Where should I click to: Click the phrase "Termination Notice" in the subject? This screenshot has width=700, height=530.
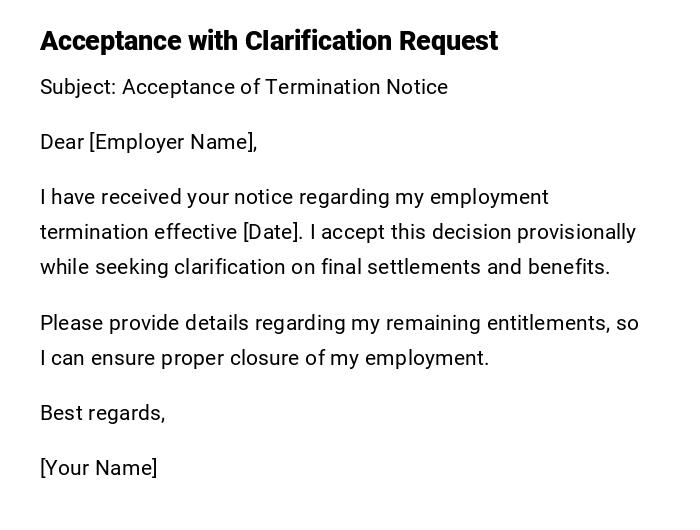pyautogui.click(x=358, y=87)
